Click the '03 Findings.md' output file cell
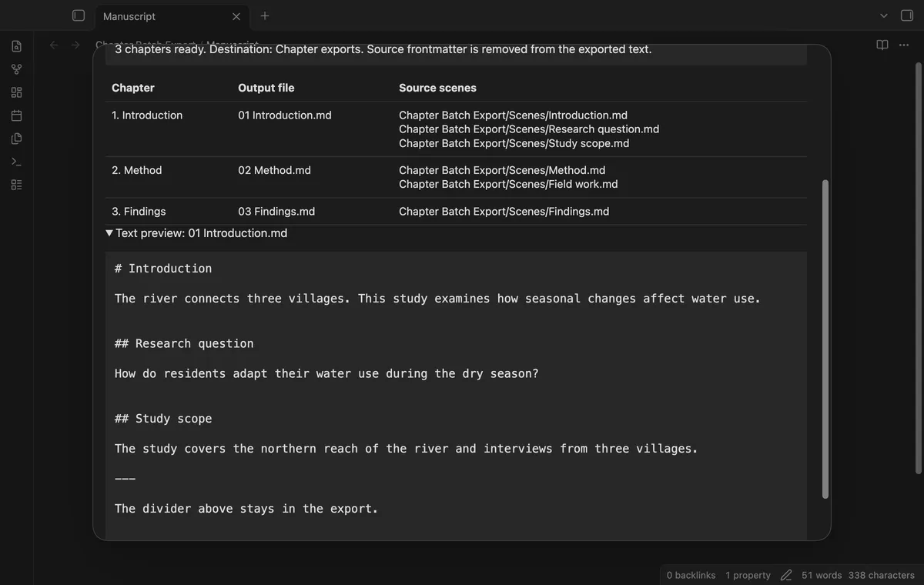 (x=276, y=212)
